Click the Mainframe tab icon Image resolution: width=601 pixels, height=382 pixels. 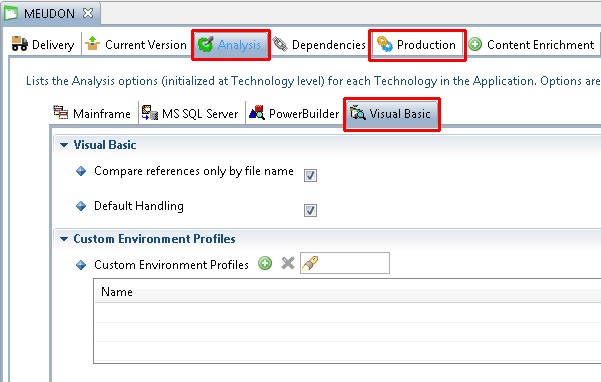pyautogui.click(x=61, y=113)
